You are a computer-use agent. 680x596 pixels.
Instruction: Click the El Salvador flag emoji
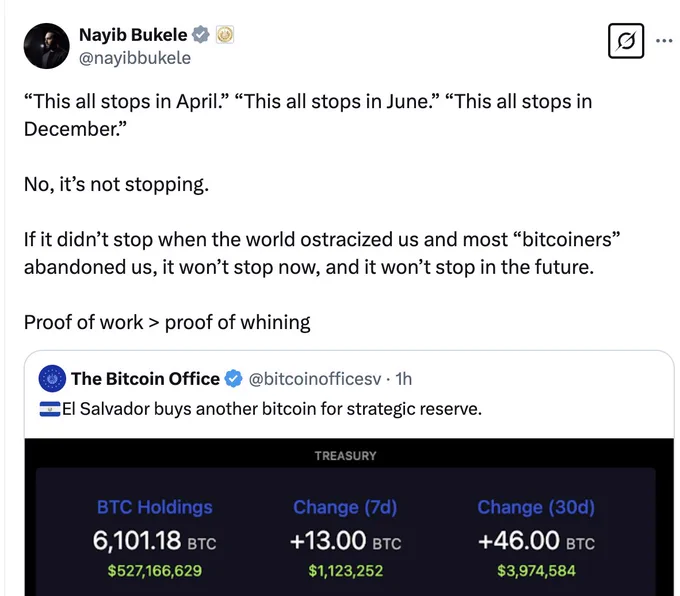(x=50, y=409)
